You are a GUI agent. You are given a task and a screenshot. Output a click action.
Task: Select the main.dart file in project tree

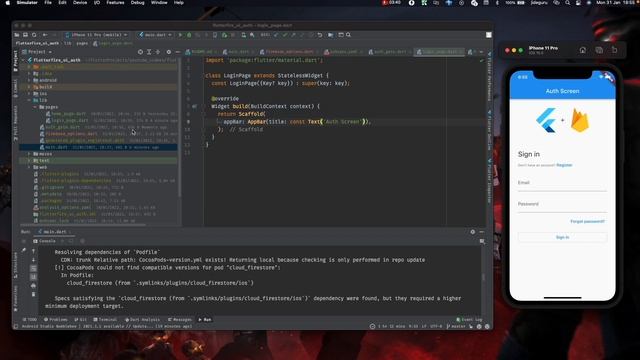coord(98,147)
